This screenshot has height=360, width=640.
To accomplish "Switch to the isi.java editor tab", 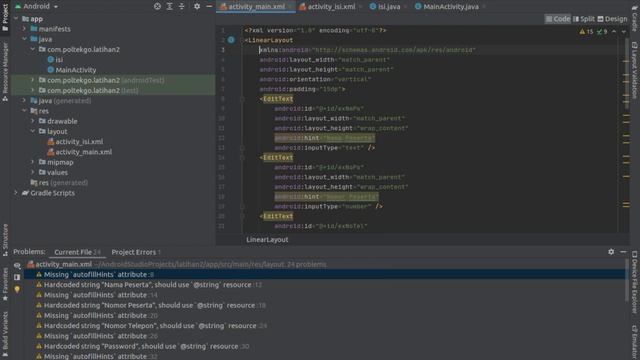I will click(388, 7).
